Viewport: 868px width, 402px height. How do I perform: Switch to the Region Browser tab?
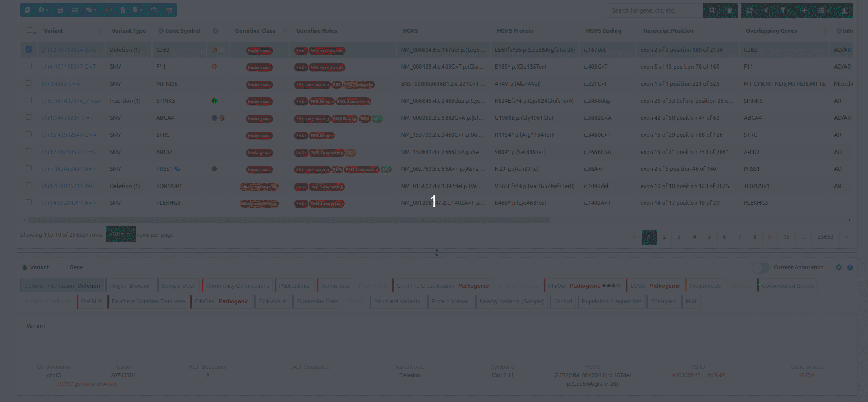129,286
